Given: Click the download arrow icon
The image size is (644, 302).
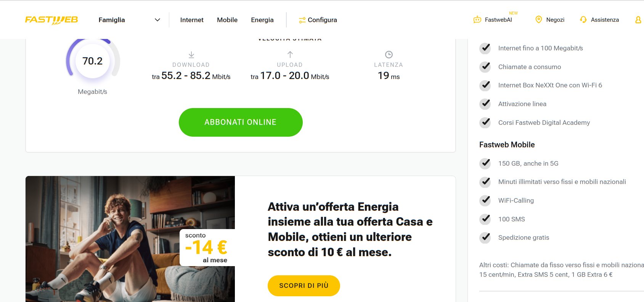Looking at the screenshot, I should coord(191,55).
